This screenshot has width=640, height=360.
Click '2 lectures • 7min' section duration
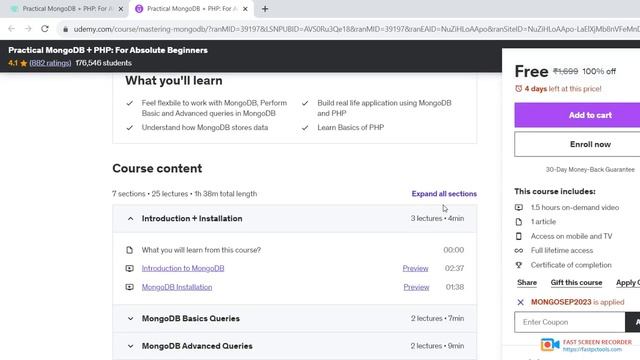(x=437, y=318)
